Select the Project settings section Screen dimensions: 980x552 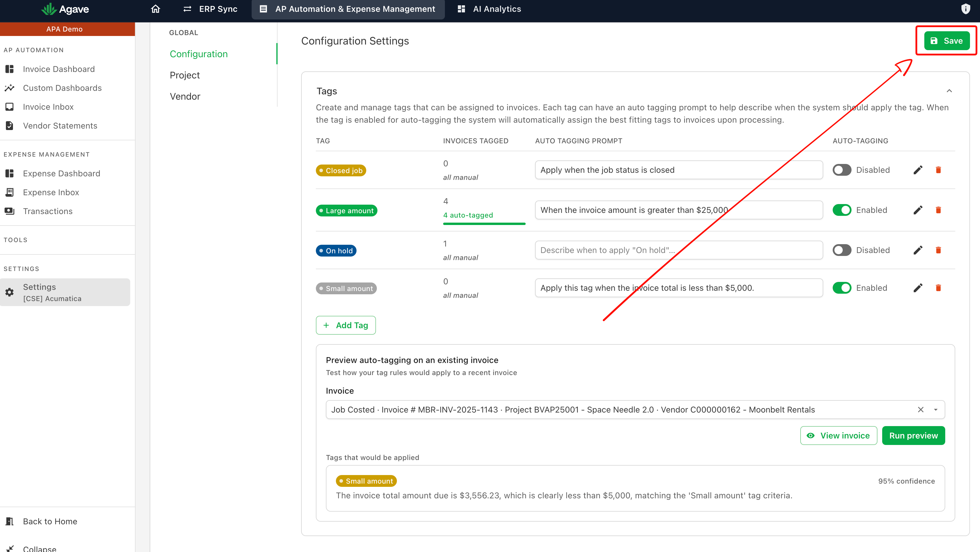tap(184, 75)
